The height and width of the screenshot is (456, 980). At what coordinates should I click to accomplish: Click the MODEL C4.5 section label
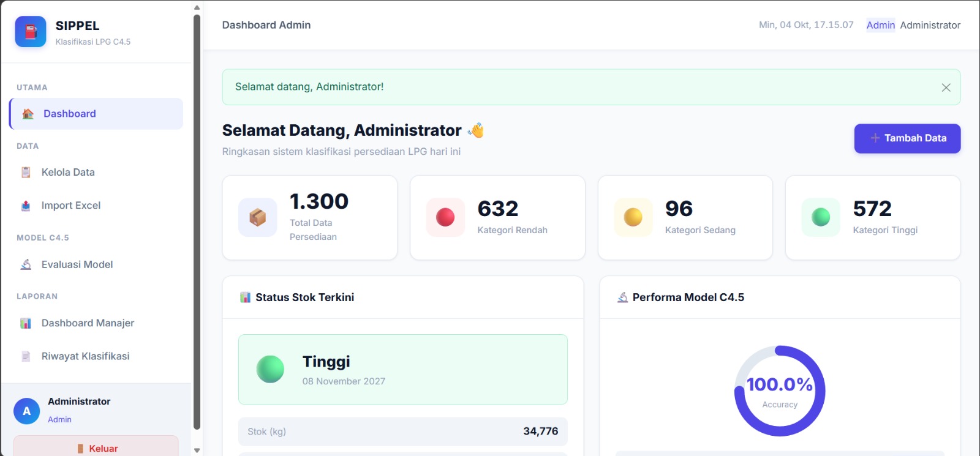coord(43,238)
